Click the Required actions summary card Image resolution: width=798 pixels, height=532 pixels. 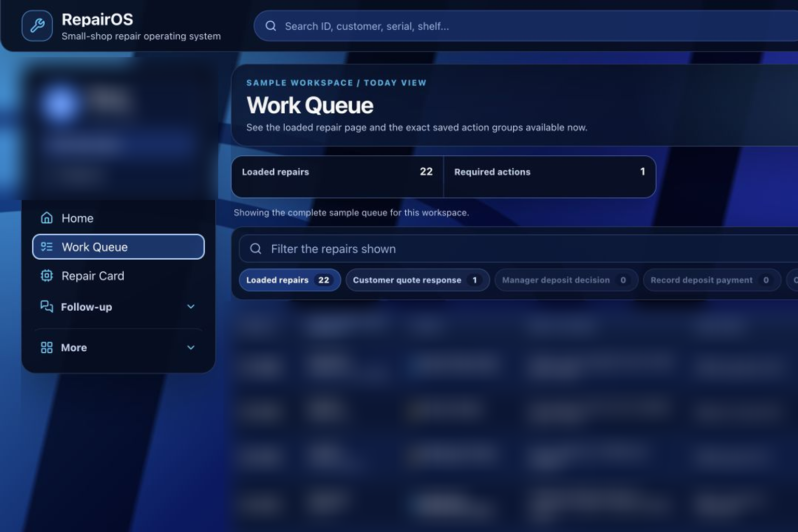[x=550, y=177]
